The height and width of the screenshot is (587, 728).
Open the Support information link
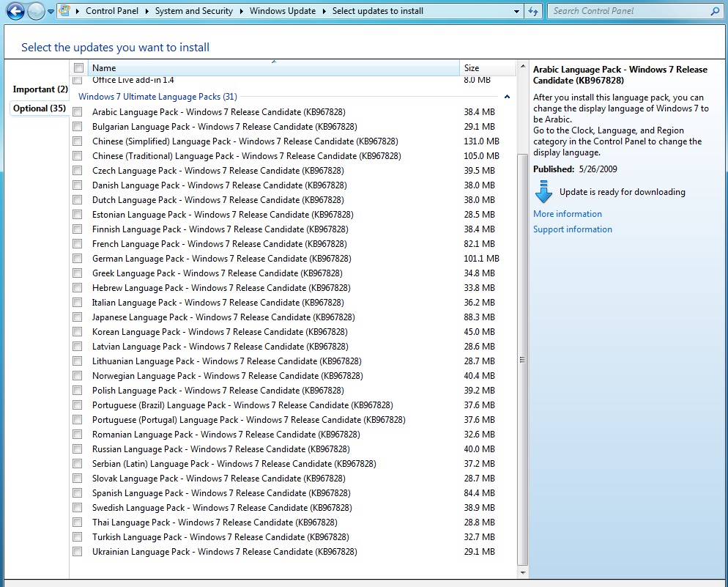[573, 229]
